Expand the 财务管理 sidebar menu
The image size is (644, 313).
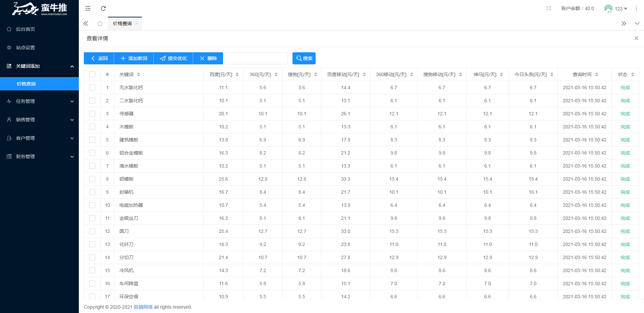39,156
